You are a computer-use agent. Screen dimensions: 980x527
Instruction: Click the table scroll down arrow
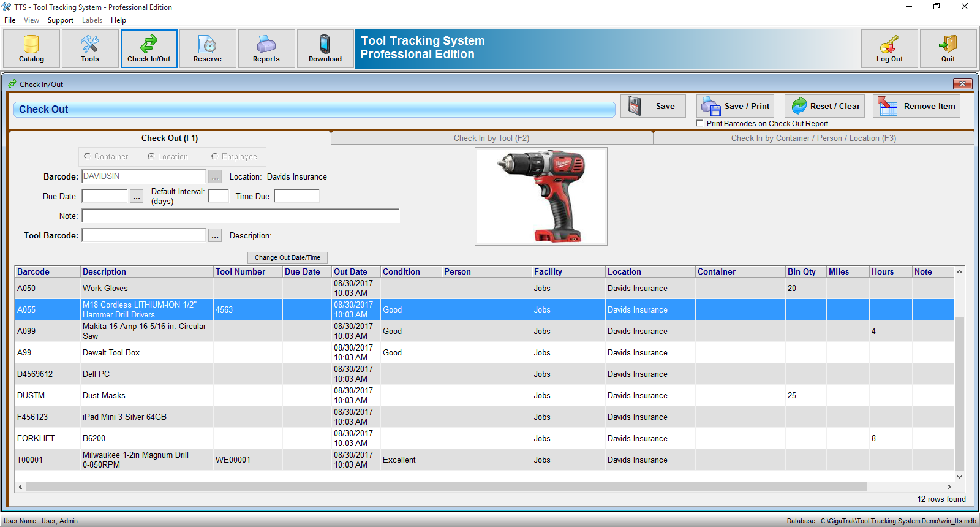point(959,476)
